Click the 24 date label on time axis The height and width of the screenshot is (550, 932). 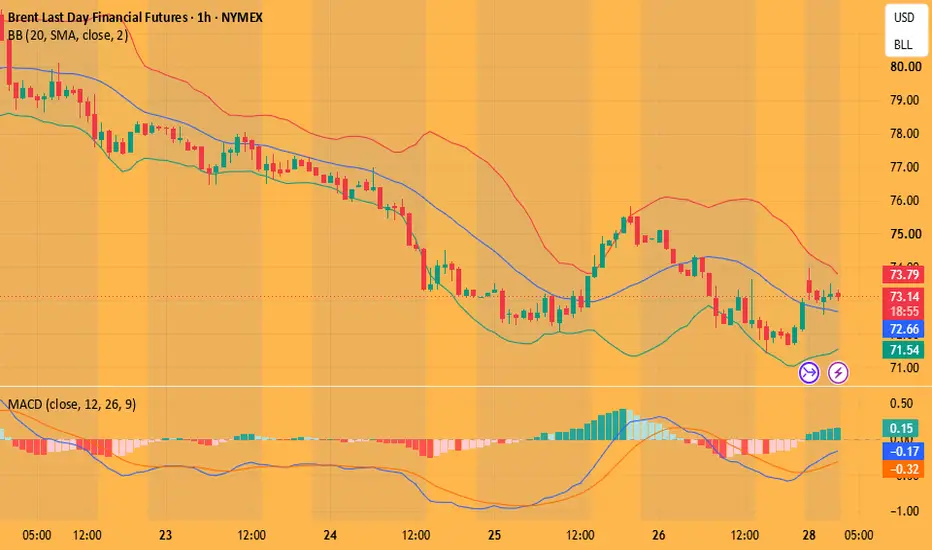[x=330, y=535]
